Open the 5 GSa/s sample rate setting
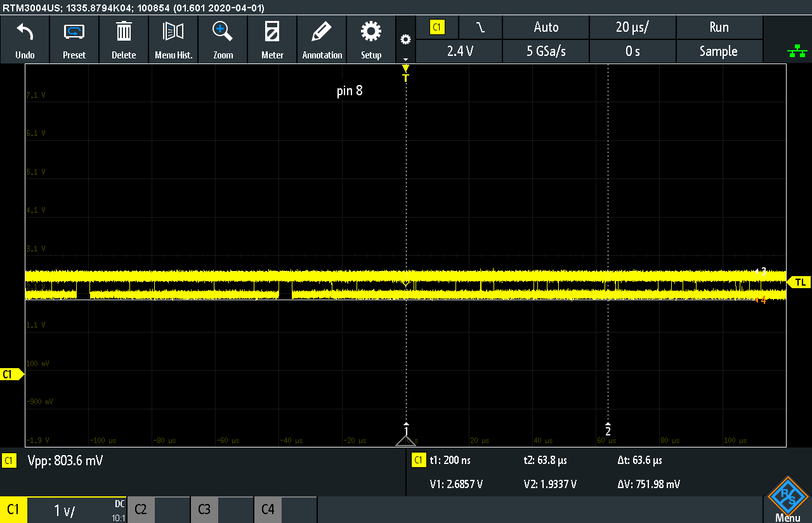Screen dimensions: 812x523 click(546, 51)
